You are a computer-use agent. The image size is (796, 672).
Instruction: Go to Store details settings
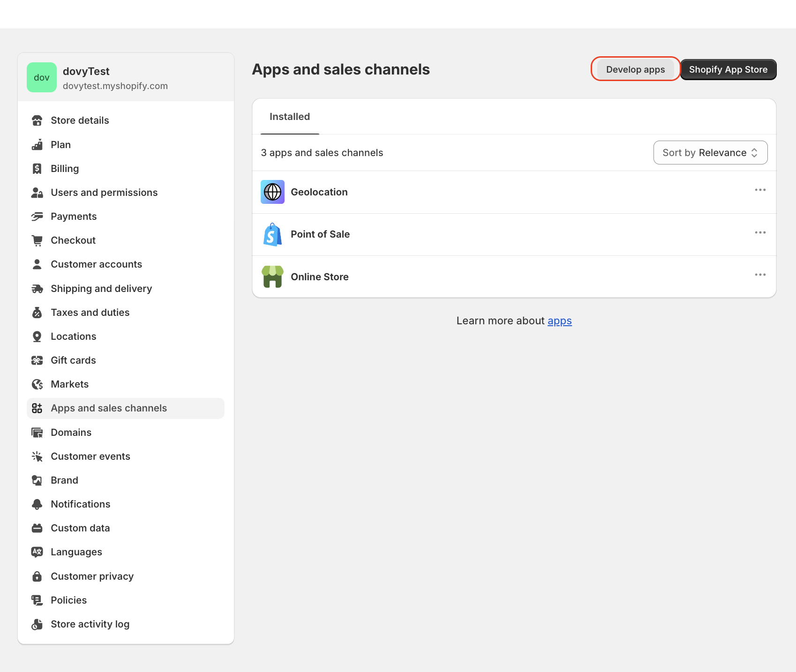click(80, 120)
